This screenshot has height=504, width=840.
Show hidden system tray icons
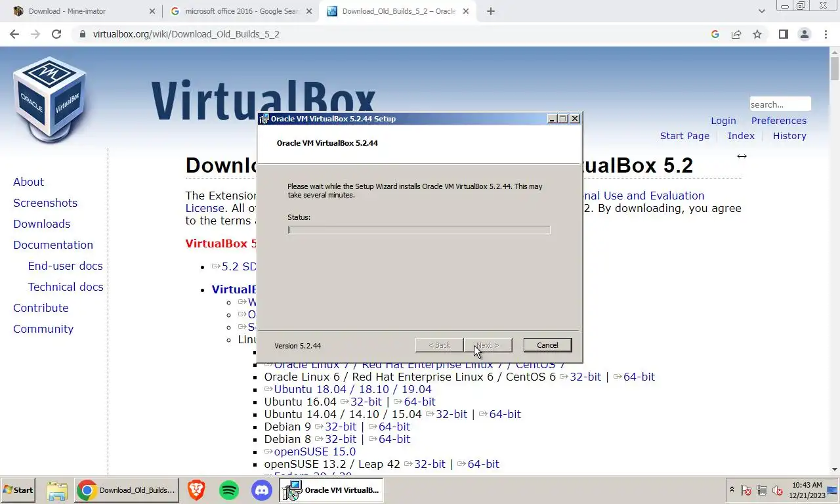pos(732,490)
